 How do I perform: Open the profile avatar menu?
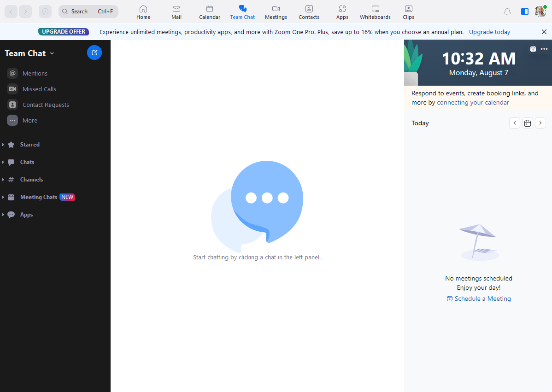(x=541, y=11)
